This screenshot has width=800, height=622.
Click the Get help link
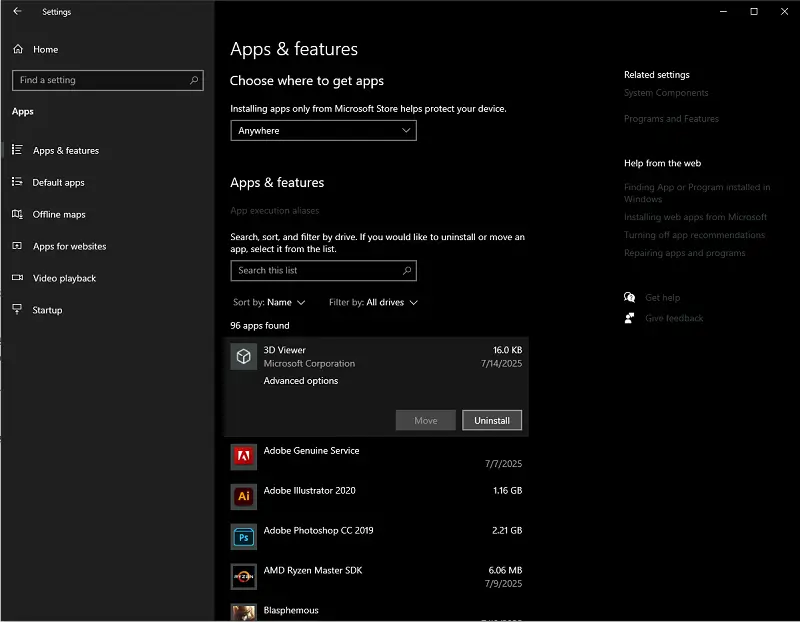point(662,298)
